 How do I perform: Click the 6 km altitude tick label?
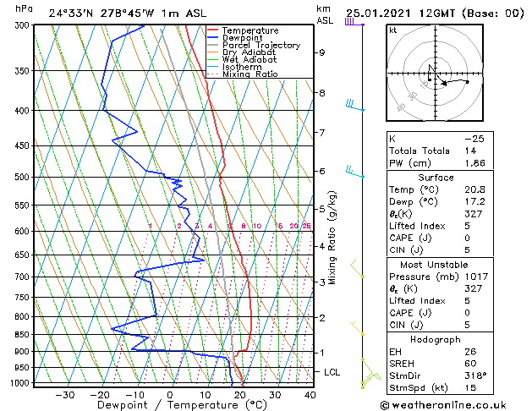[x=322, y=171]
